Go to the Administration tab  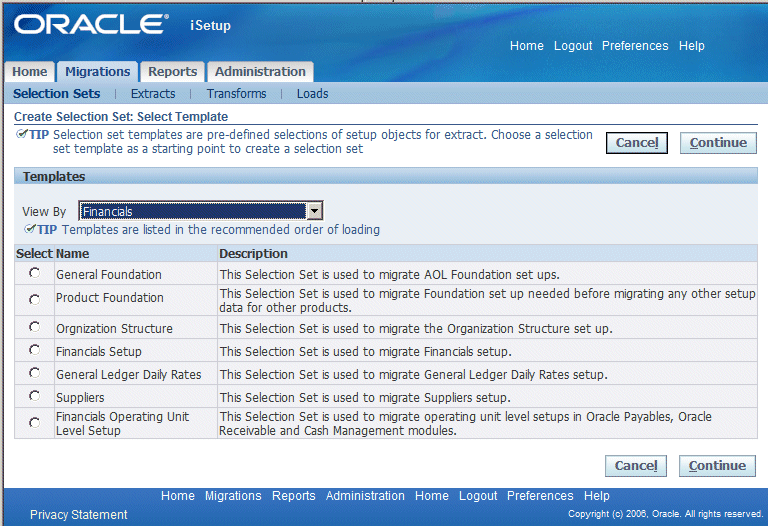(x=260, y=72)
